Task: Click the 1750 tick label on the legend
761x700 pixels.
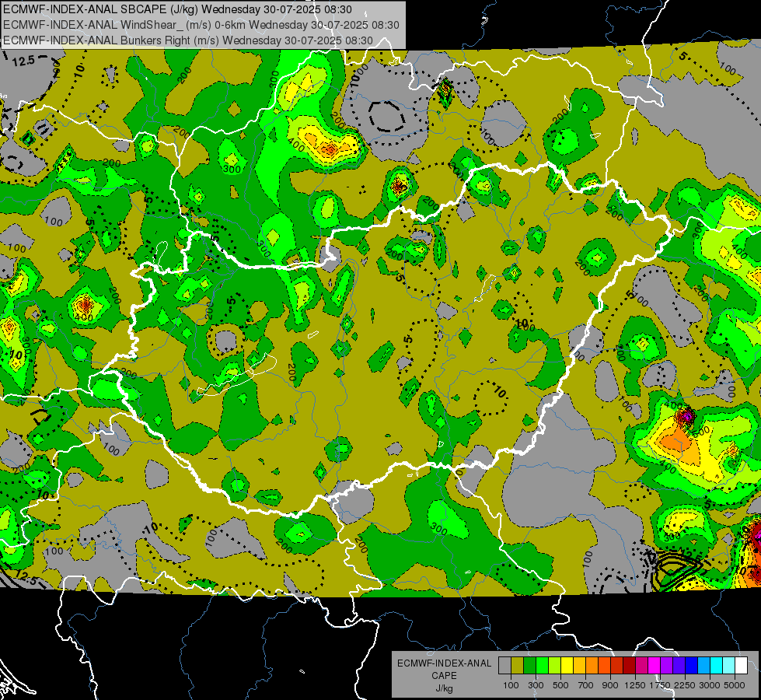Action: (660, 685)
